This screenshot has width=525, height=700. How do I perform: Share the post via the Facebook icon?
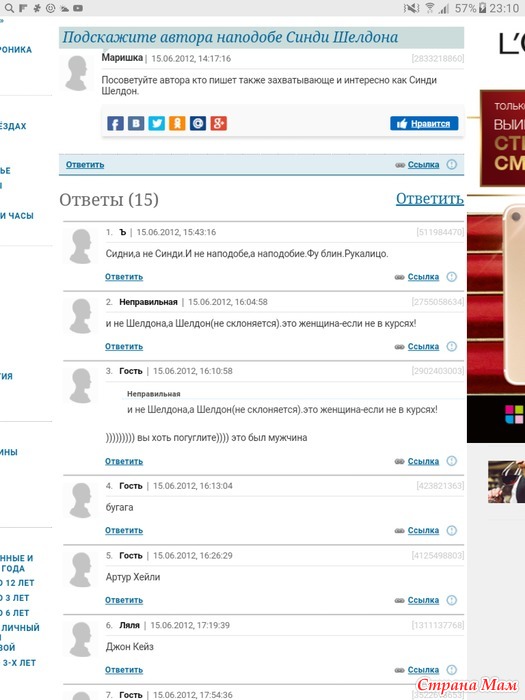click(x=115, y=123)
